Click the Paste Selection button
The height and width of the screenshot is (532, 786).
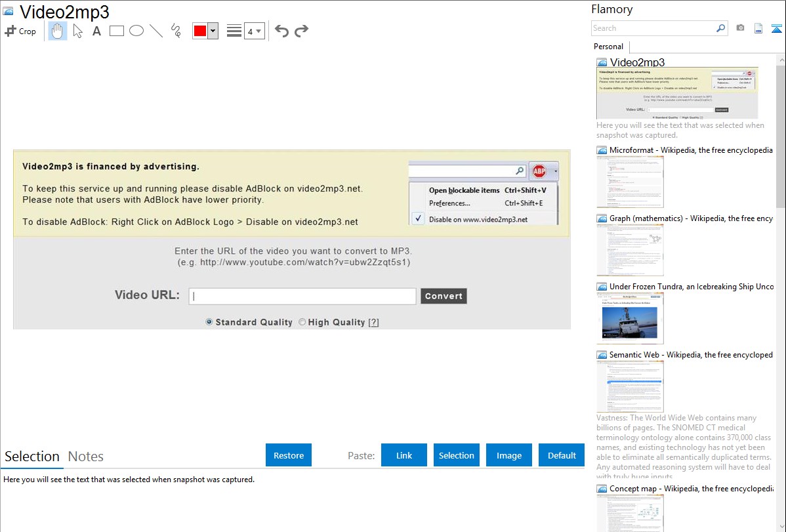point(456,455)
